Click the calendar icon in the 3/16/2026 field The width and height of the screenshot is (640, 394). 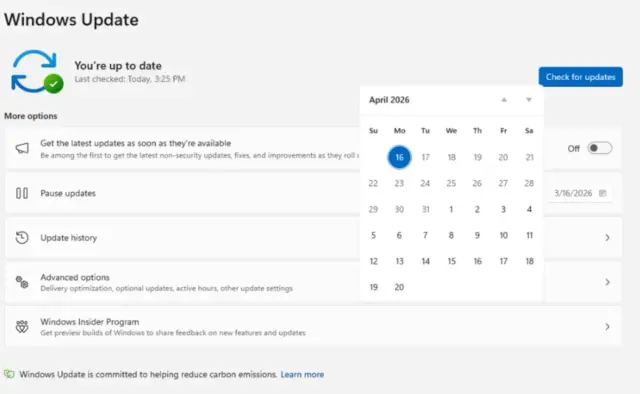602,193
